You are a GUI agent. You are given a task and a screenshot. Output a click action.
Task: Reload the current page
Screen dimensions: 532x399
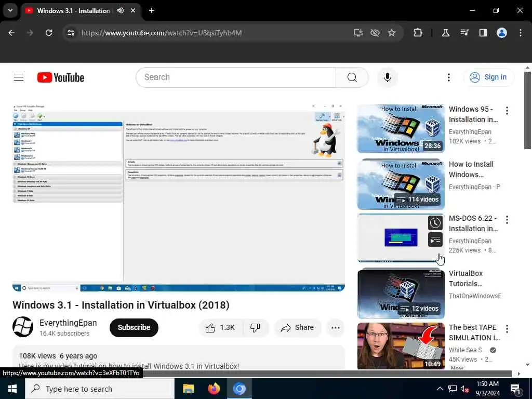49,33
